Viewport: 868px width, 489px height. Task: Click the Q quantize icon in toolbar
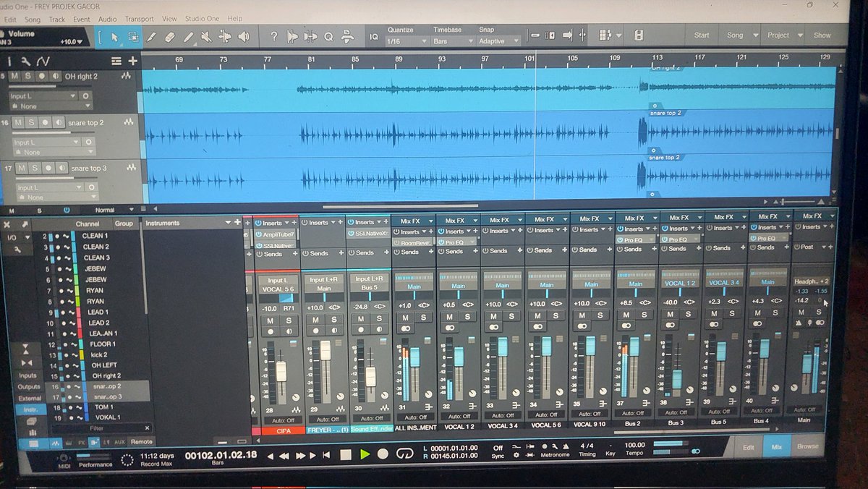pyautogui.click(x=328, y=36)
